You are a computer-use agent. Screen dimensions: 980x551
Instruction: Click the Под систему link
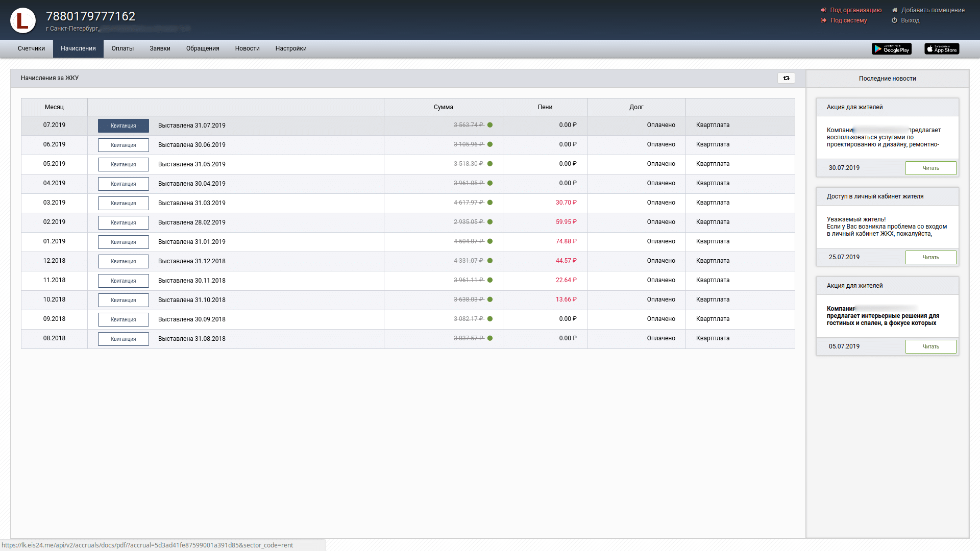click(848, 20)
